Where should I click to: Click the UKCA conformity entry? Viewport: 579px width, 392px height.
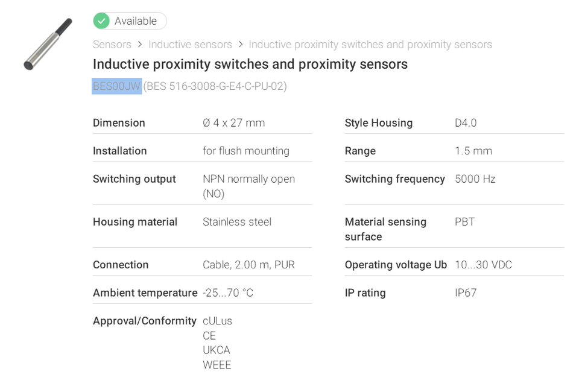coord(217,350)
